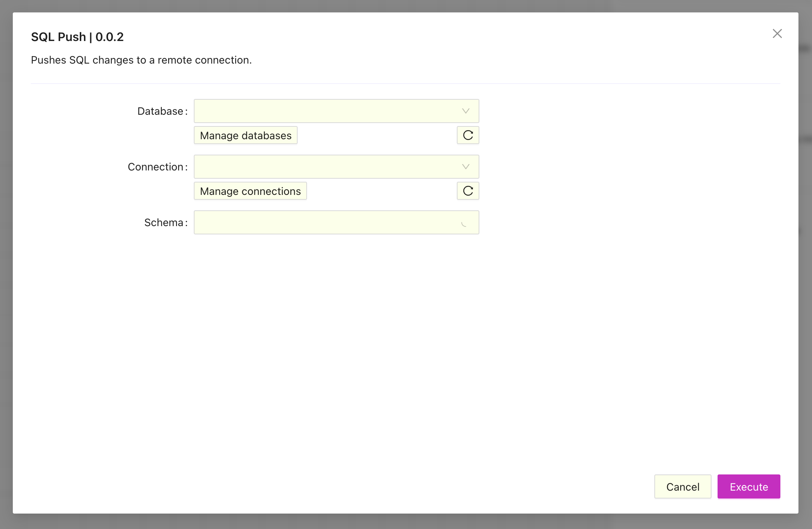The height and width of the screenshot is (529, 812).
Task: Expand the Schema selector
Action: tap(336, 222)
